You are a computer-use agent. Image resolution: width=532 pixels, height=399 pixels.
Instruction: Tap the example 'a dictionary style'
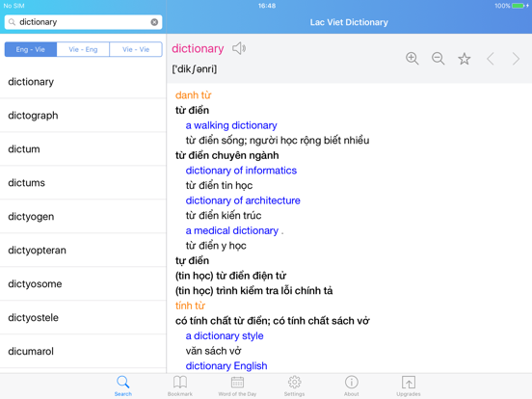click(225, 336)
